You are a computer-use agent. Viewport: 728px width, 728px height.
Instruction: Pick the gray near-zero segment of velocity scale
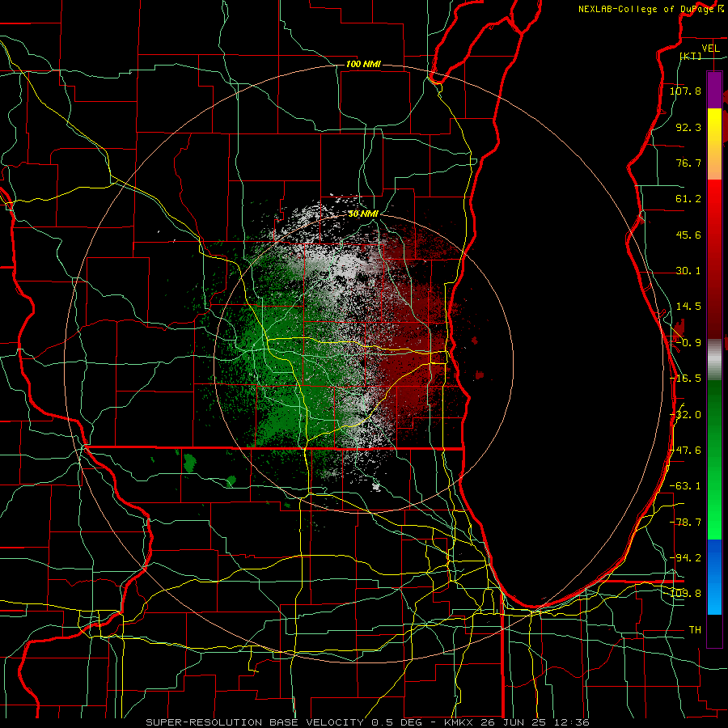tap(714, 360)
